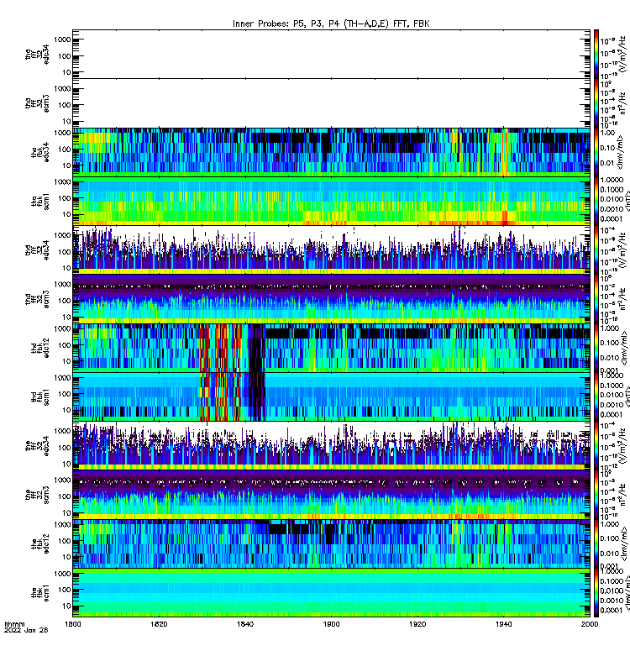Viewport: 630px width, 672px height.
Task: Click the '1800' time axis label
Action: [73, 624]
